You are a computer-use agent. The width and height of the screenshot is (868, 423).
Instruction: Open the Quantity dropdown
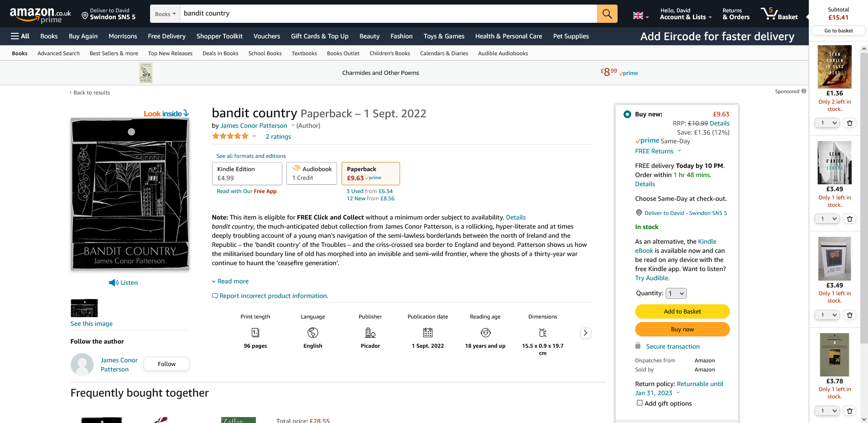[676, 293]
